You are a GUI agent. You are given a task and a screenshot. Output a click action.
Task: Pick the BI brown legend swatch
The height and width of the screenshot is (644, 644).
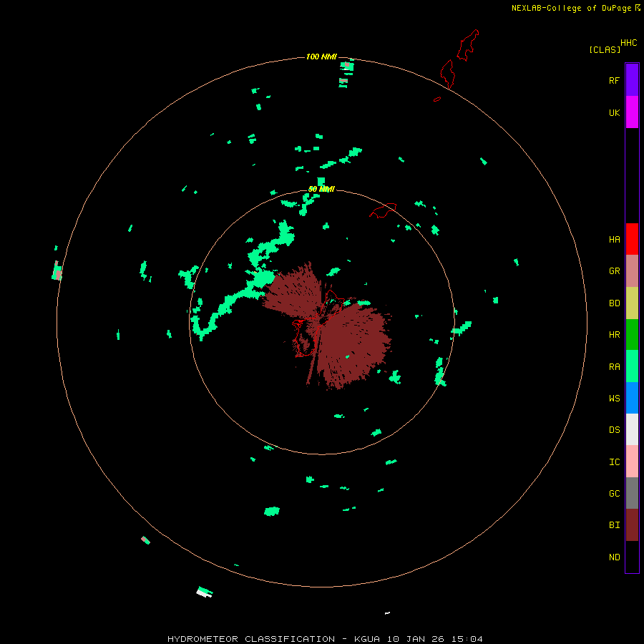(632, 525)
